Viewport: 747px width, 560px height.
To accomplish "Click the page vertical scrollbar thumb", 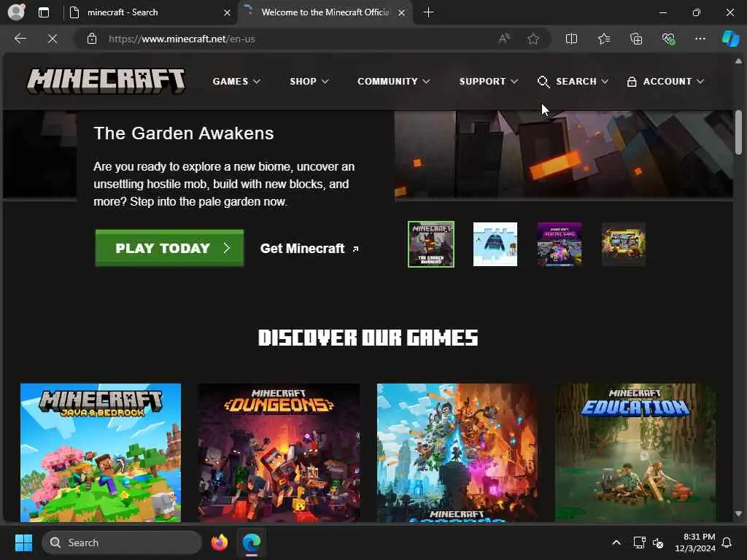I will [x=738, y=133].
